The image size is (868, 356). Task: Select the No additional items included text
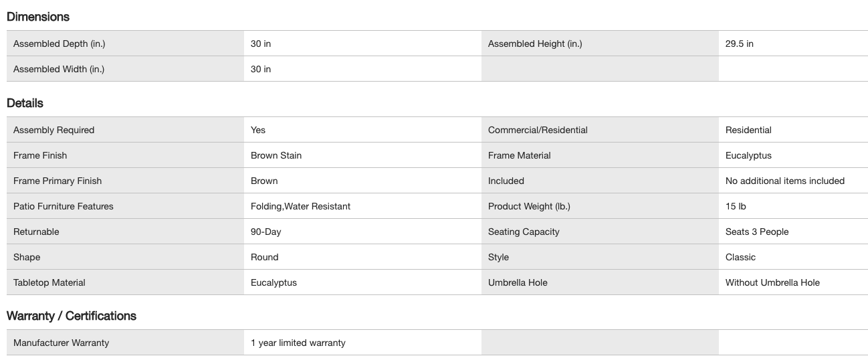pyautogui.click(x=785, y=181)
